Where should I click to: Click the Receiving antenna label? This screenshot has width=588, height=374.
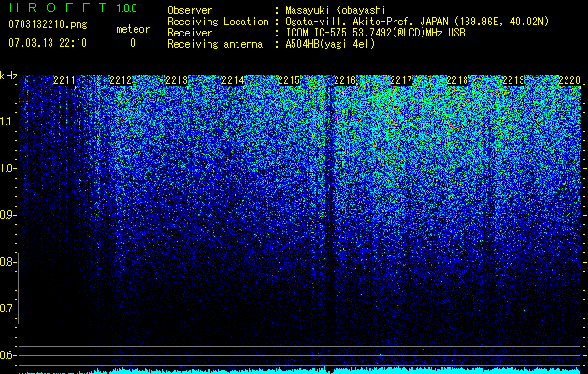215,44
